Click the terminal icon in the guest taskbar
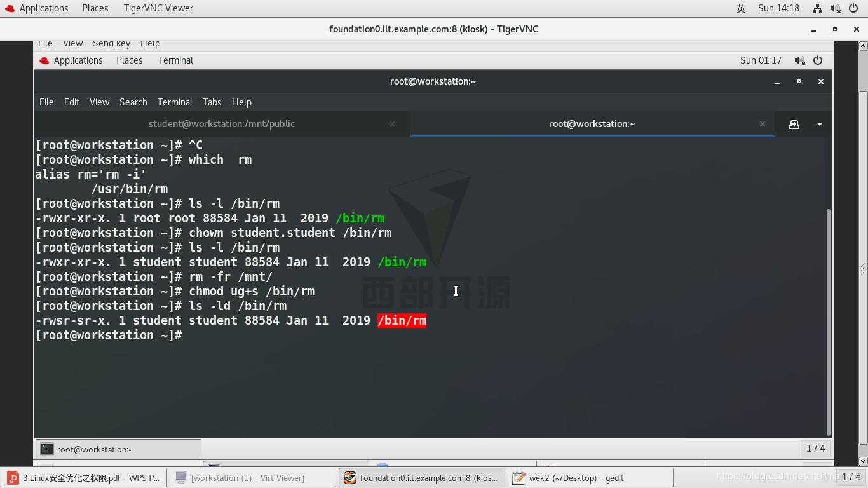 pos(47,449)
